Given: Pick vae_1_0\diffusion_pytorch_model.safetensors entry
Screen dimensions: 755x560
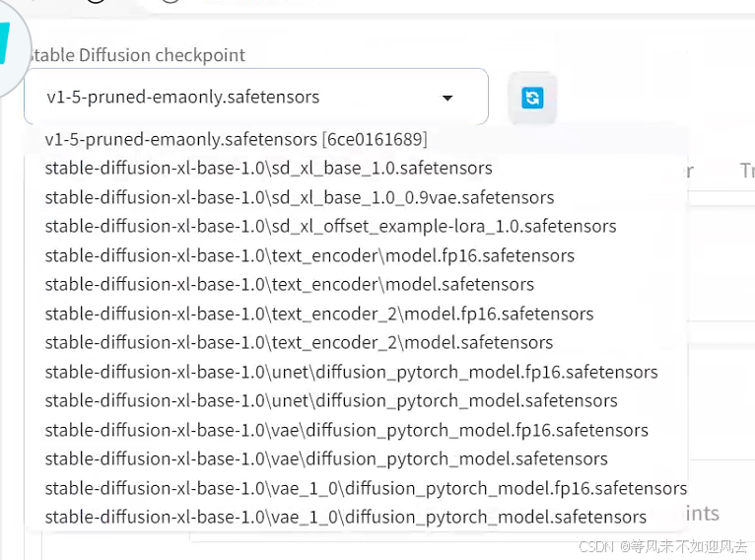Looking at the screenshot, I should 357,518.
